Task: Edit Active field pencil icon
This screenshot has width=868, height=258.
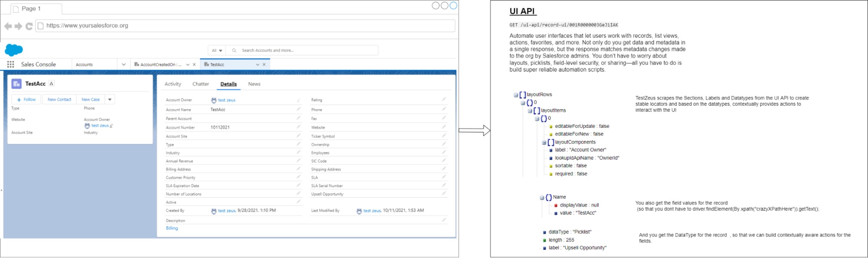Action: [x=298, y=201]
